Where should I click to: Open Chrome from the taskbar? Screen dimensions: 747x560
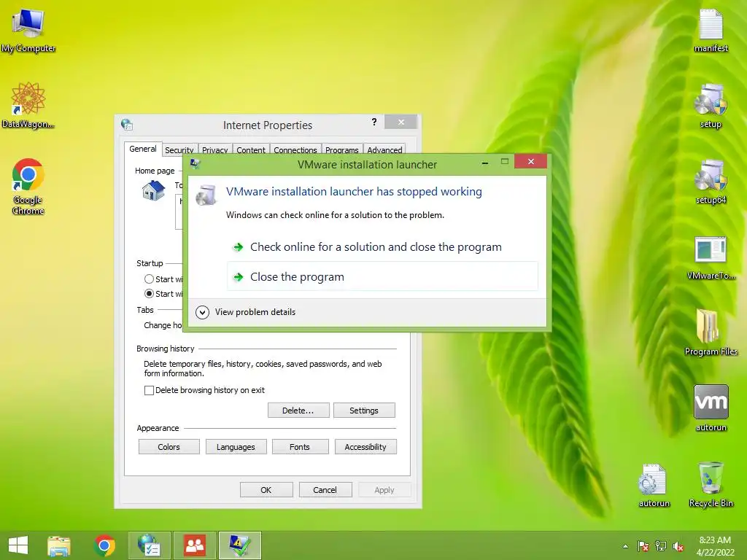[x=104, y=545]
